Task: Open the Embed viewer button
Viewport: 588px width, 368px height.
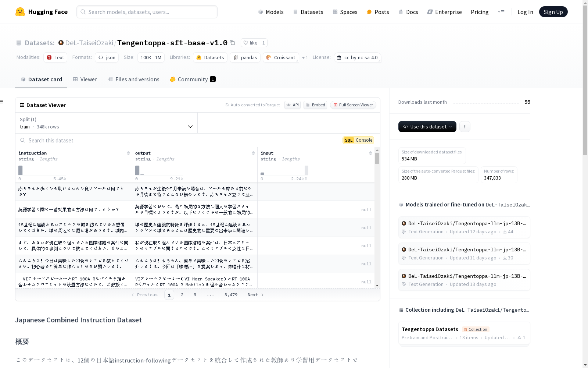Action: [x=315, y=105]
